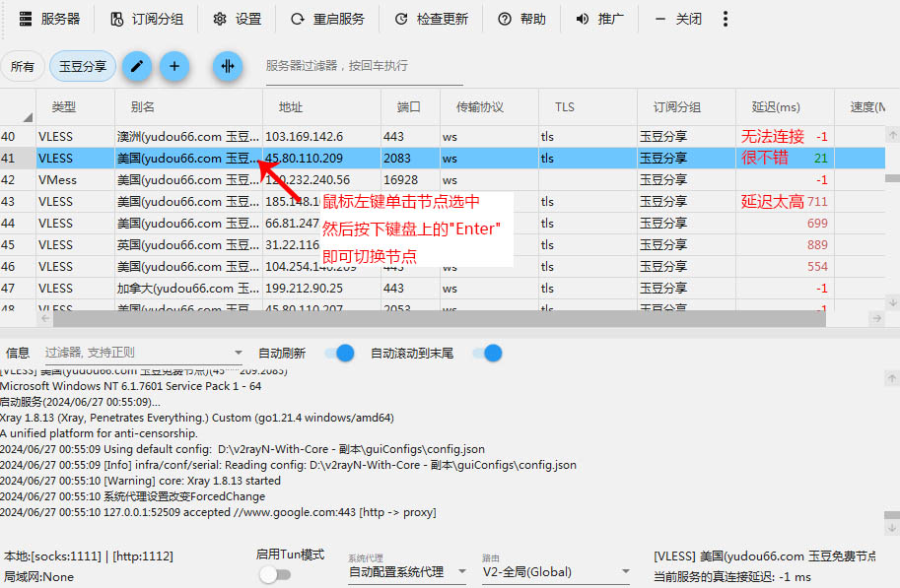Open the 服务器 menu in the toolbar

[49, 19]
